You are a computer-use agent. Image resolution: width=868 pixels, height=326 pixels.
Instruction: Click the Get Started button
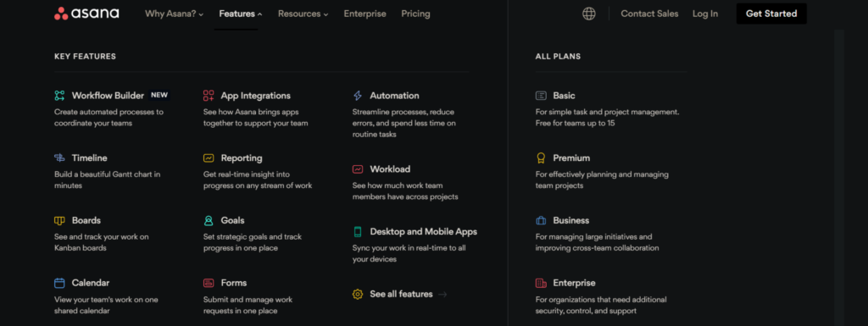tap(771, 14)
